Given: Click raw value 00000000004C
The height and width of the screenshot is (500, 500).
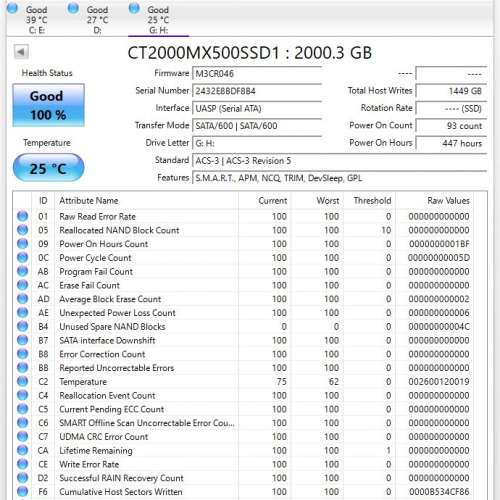Looking at the screenshot, I should tap(439, 327).
